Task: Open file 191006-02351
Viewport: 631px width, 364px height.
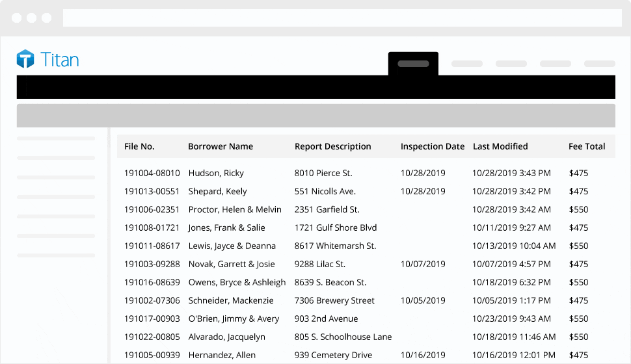Action: (152, 209)
